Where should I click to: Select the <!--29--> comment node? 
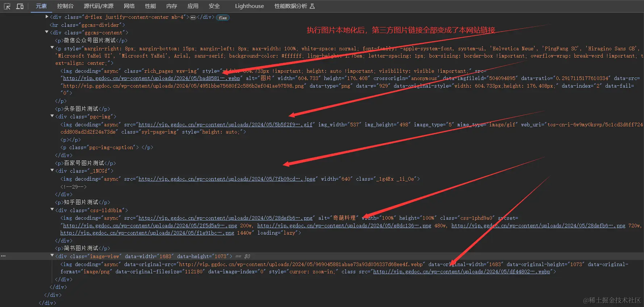(74, 187)
